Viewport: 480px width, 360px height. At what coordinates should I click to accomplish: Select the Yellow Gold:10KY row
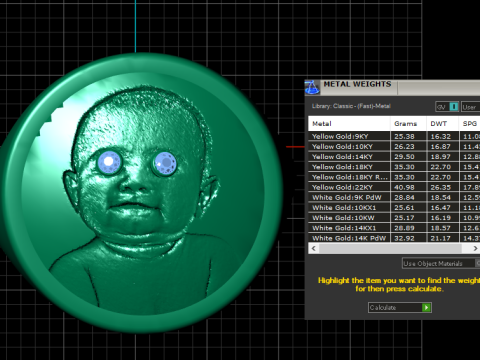(394, 146)
